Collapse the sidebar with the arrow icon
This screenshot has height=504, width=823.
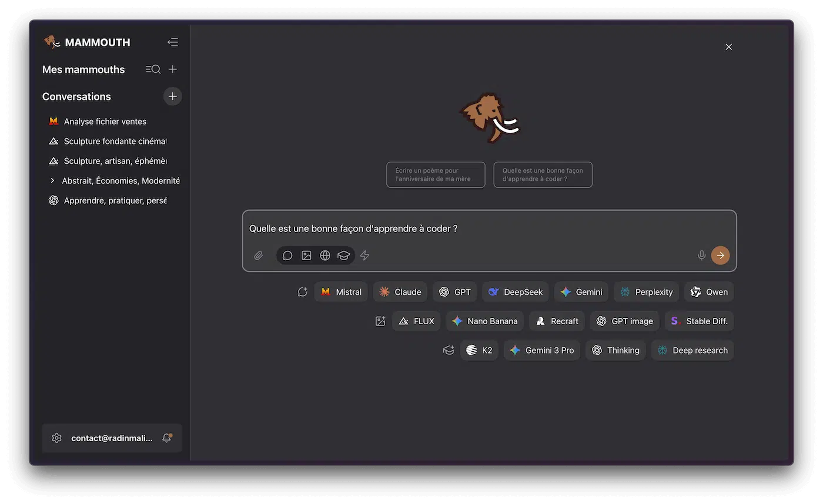(172, 42)
